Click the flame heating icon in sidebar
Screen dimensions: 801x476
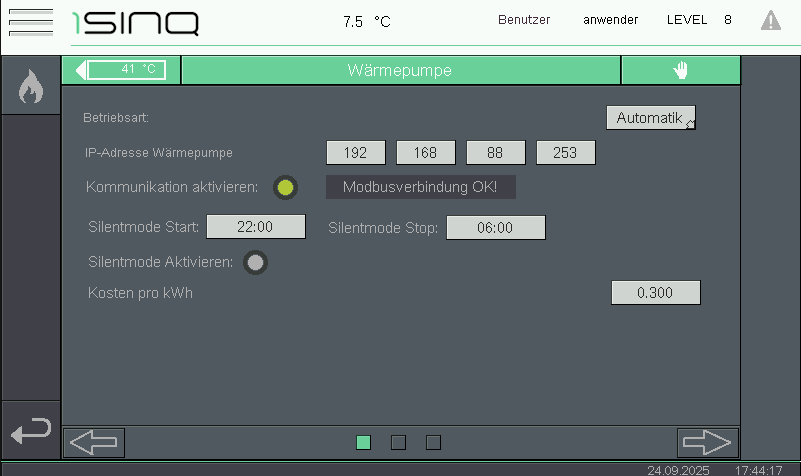[30, 88]
